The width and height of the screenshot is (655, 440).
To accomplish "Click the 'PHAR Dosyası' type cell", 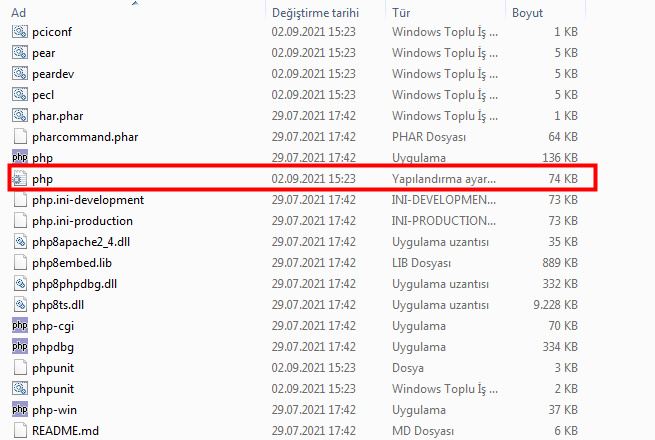I will (x=429, y=137).
